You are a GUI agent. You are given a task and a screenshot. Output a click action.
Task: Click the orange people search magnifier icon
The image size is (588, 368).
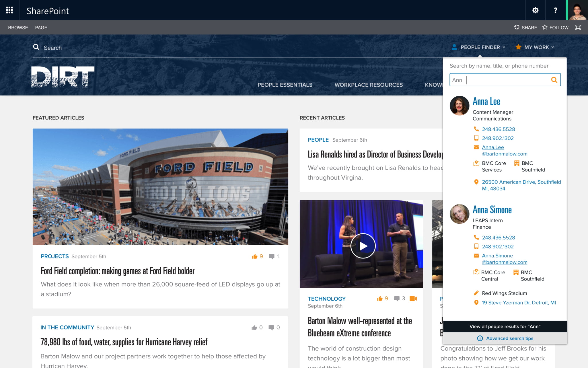click(x=554, y=80)
